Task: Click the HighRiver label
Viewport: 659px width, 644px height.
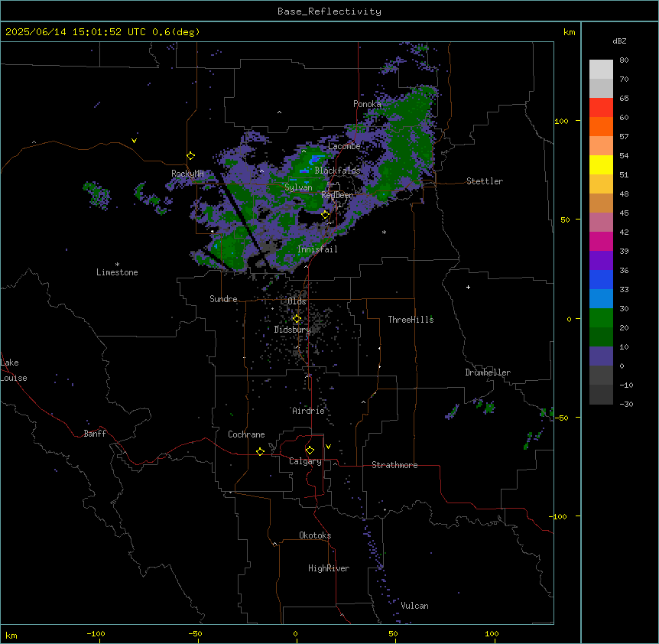Action: pos(329,568)
